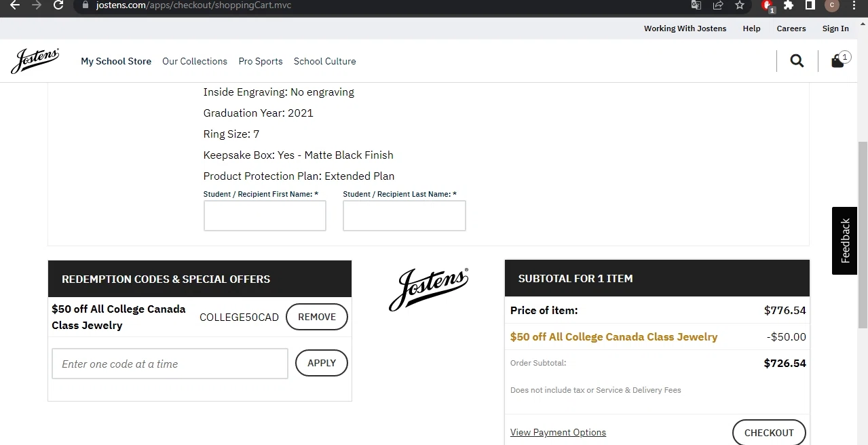Open the Chrome profile avatar
Image resolution: width=868 pixels, height=445 pixels.
[832, 5]
